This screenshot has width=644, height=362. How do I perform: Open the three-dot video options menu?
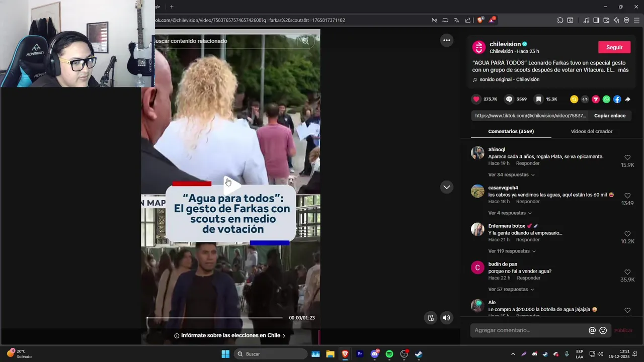coord(447,40)
